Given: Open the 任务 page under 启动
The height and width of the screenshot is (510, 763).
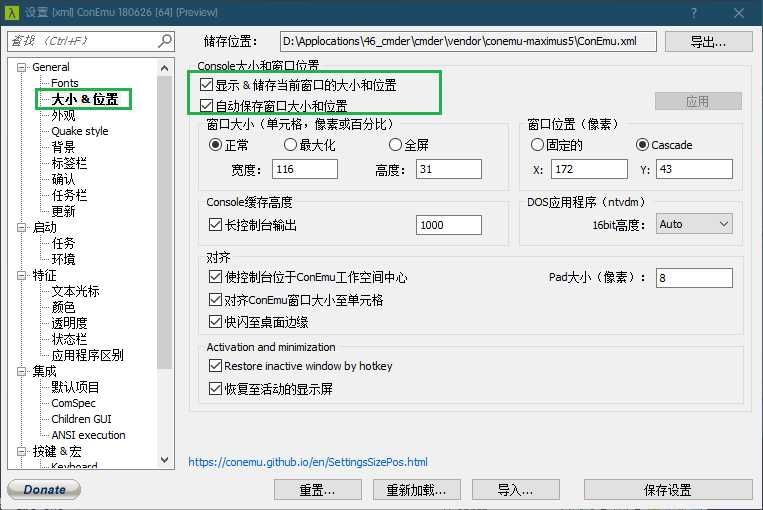Looking at the screenshot, I should (x=63, y=243).
